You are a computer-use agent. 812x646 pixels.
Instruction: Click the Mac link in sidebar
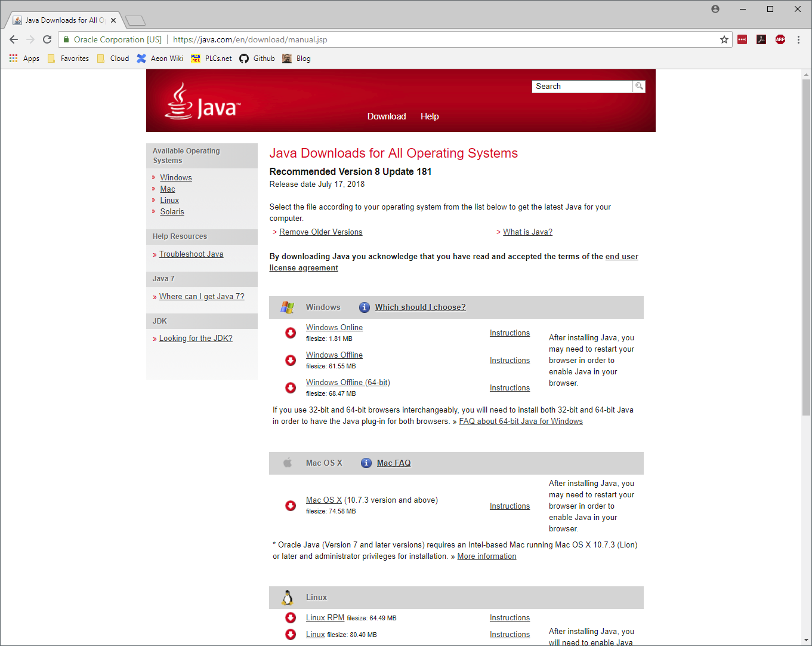(x=168, y=189)
